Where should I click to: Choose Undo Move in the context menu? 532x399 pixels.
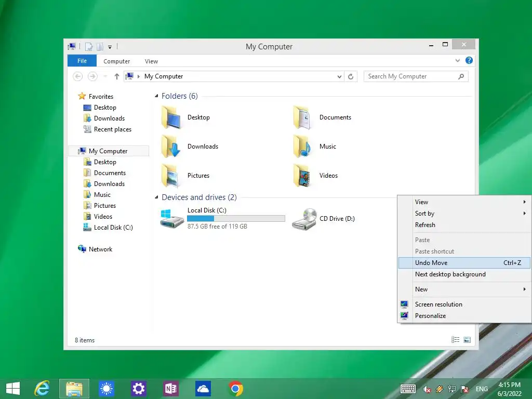(464, 263)
